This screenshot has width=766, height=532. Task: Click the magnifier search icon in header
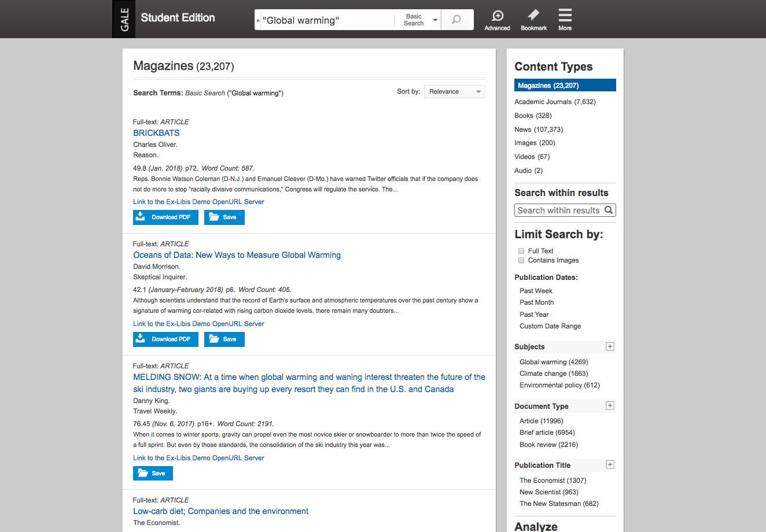click(456, 20)
